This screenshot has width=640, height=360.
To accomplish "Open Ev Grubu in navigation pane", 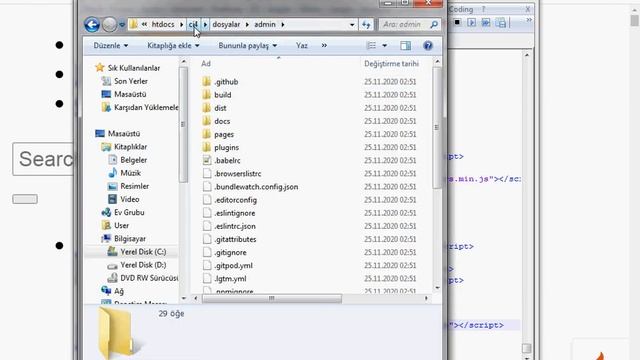I will 129,212.
